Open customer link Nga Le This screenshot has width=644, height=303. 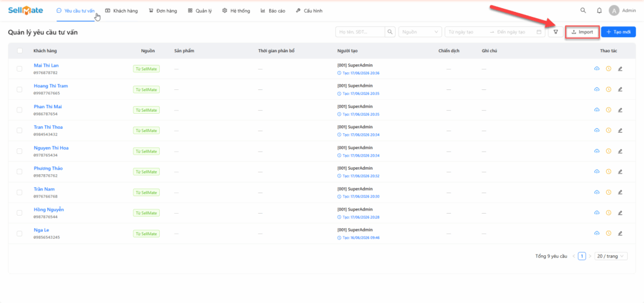click(42, 230)
